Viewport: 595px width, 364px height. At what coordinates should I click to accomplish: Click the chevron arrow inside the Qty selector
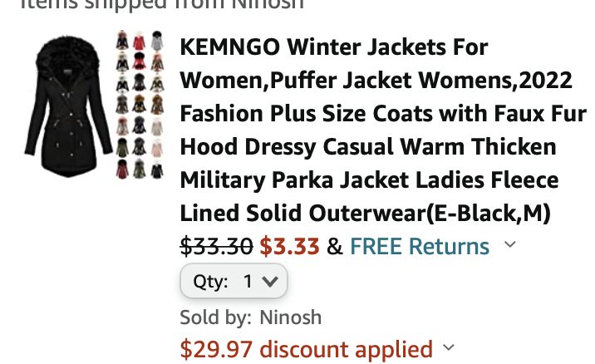tap(270, 282)
